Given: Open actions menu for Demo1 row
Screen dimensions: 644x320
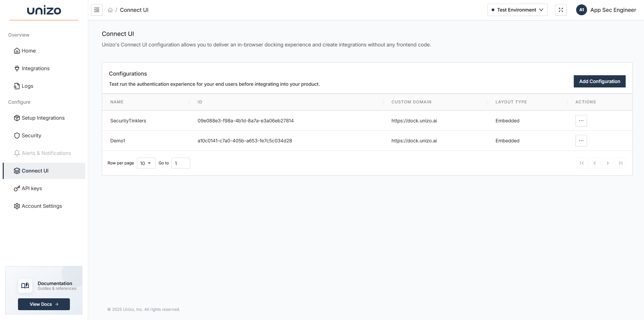Looking at the screenshot, I should point(581,141).
